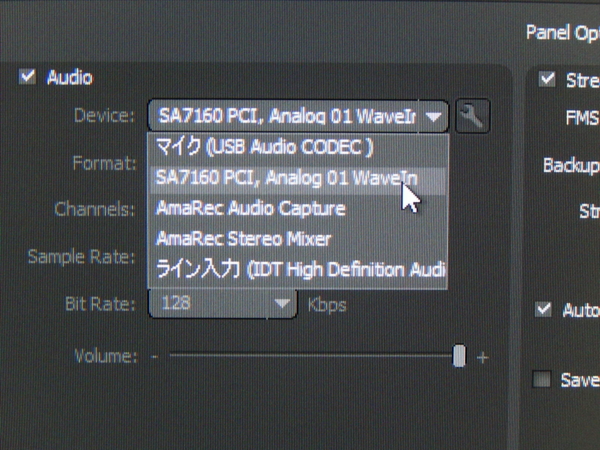600x450 pixels.
Task: Toggle the Stream checkbox in right panel
Action: tap(547, 79)
